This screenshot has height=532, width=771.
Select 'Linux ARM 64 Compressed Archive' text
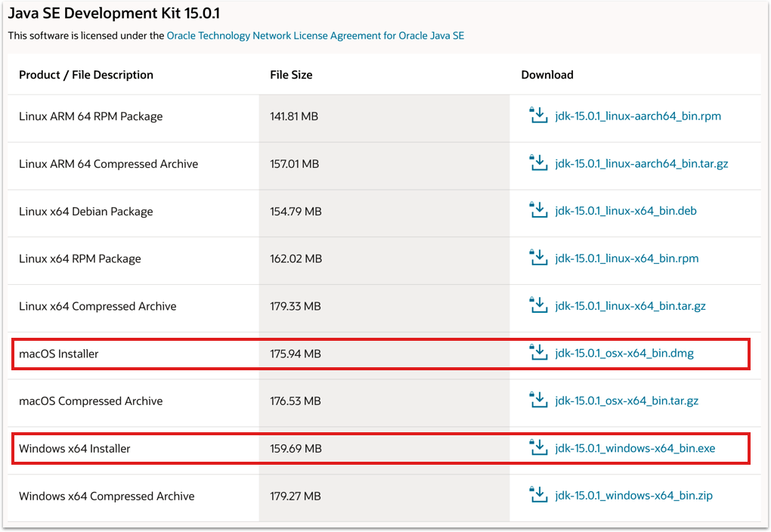click(x=108, y=164)
